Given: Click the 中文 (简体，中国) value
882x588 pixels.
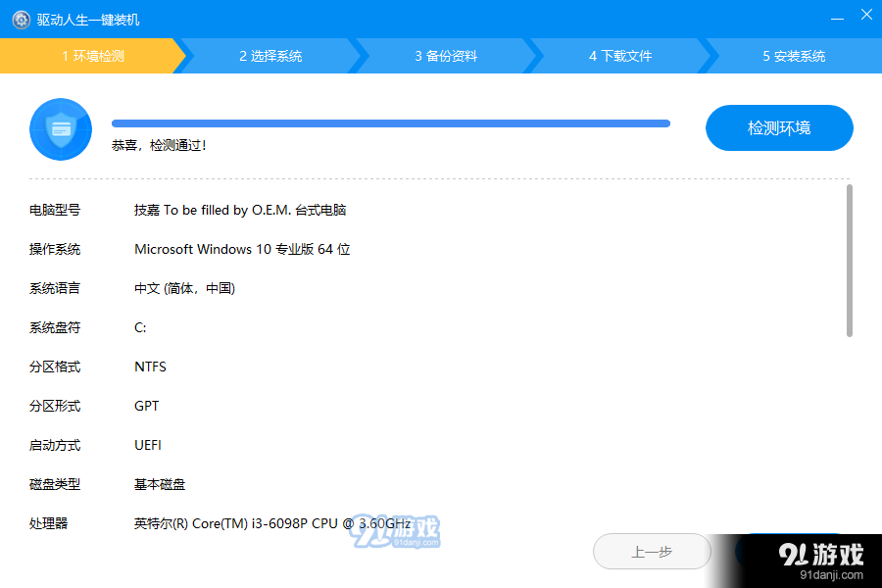Looking at the screenshot, I should point(184,288).
